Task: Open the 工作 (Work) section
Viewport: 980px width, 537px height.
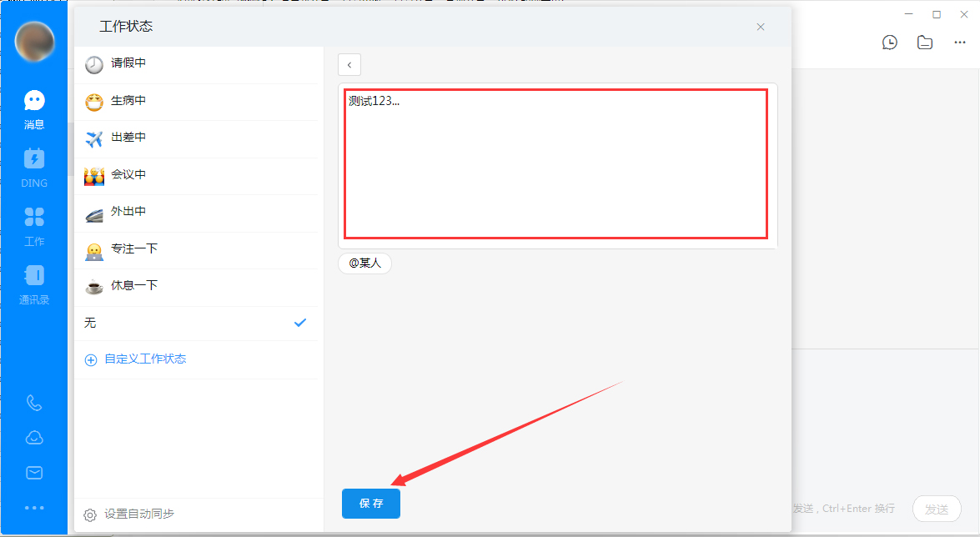Action: coord(34,225)
